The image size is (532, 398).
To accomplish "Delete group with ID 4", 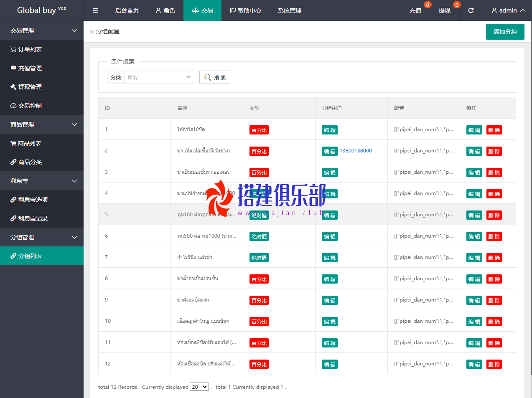I will tap(494, 194).
